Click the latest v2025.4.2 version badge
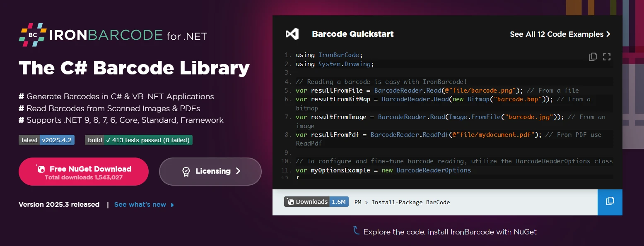 pyautogui.click(x=46, y=140)
